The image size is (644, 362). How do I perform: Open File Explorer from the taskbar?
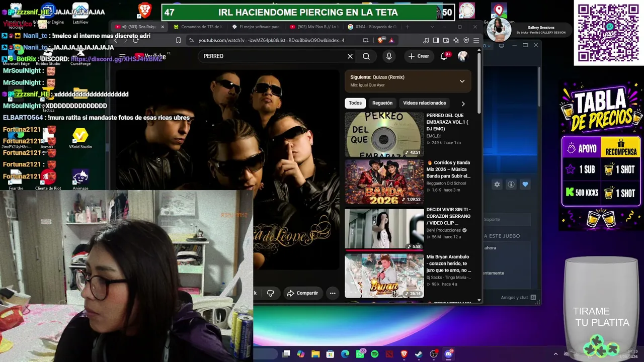coord(315,354)
